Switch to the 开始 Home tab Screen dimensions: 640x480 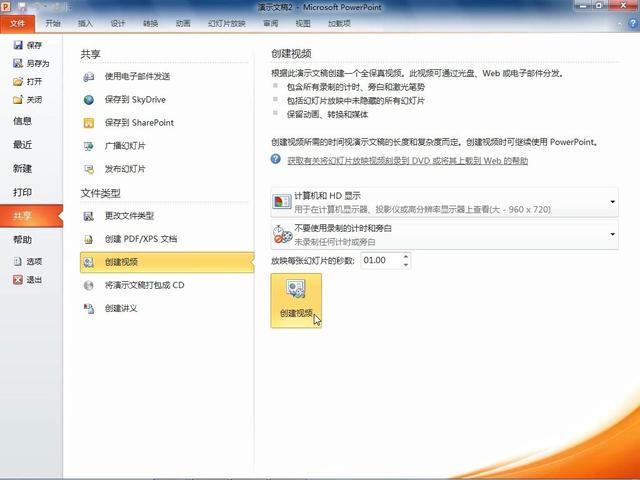click(53, 24)
